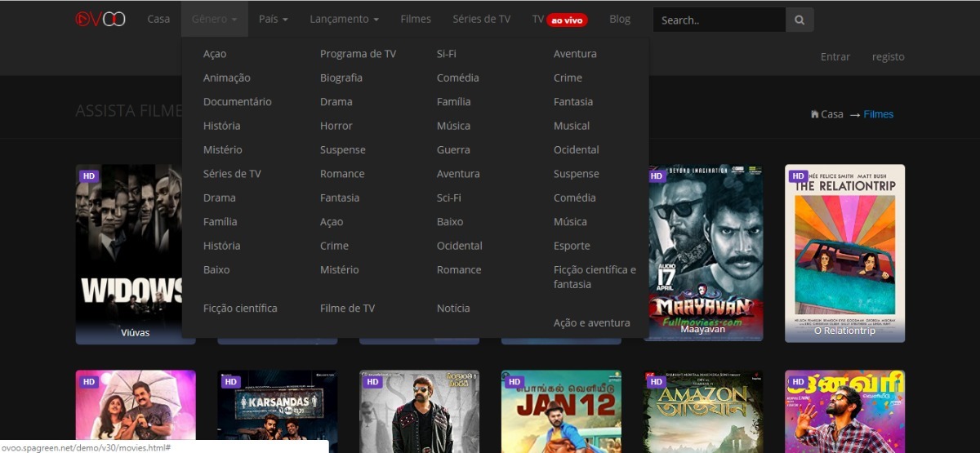Select the Musical genre
This screenshot has width=980, height=453.
[572, 126]
